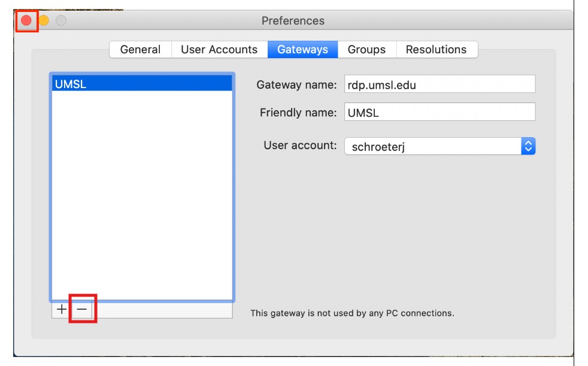
Task: Click the yellow minimize traffic light icon
Action: (43, 20)
